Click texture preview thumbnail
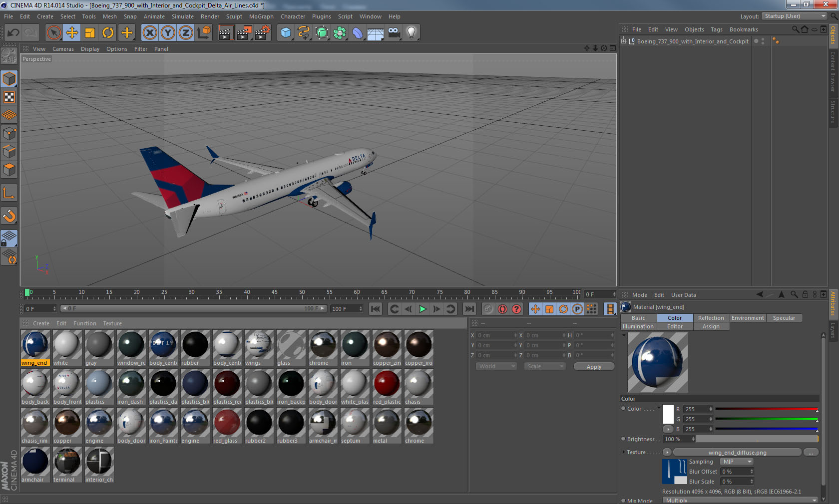839x504 pixels. [675, 472]
